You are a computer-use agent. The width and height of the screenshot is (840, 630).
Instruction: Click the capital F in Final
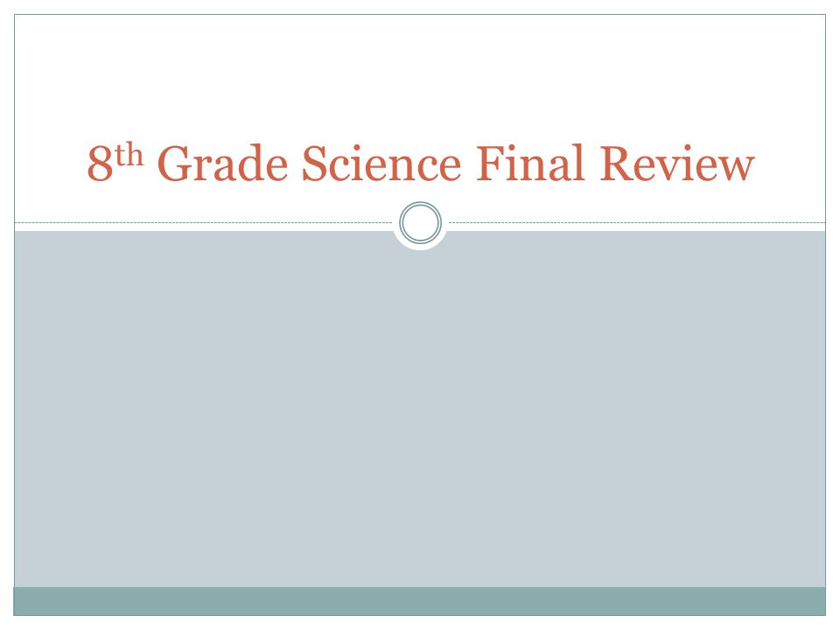[491, 163]
